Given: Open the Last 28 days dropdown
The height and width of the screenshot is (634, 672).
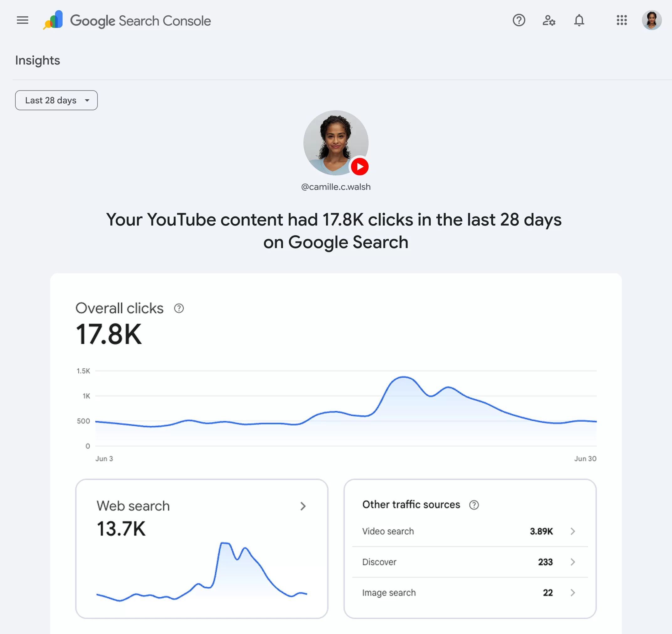Looking at the screenshot, I should tap(56, 100).
